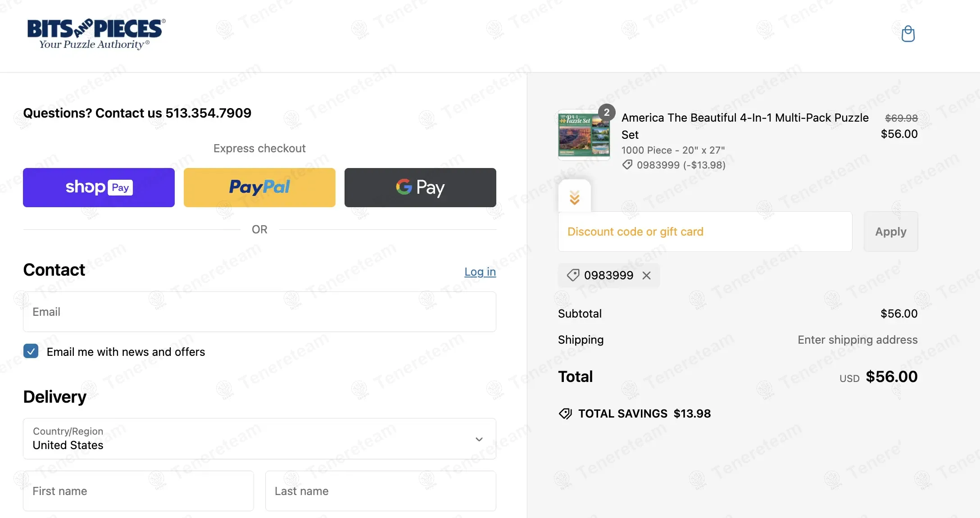This screenshot has height=518, width=980.
Task: Expand order summary with double chevron
Action: point(574,197)
